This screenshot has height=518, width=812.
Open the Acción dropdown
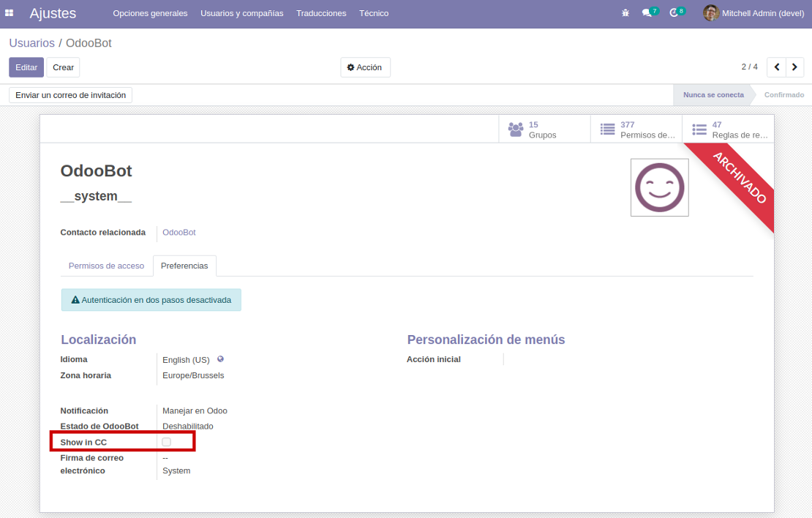pyautogui.click(x=365, y=67)
